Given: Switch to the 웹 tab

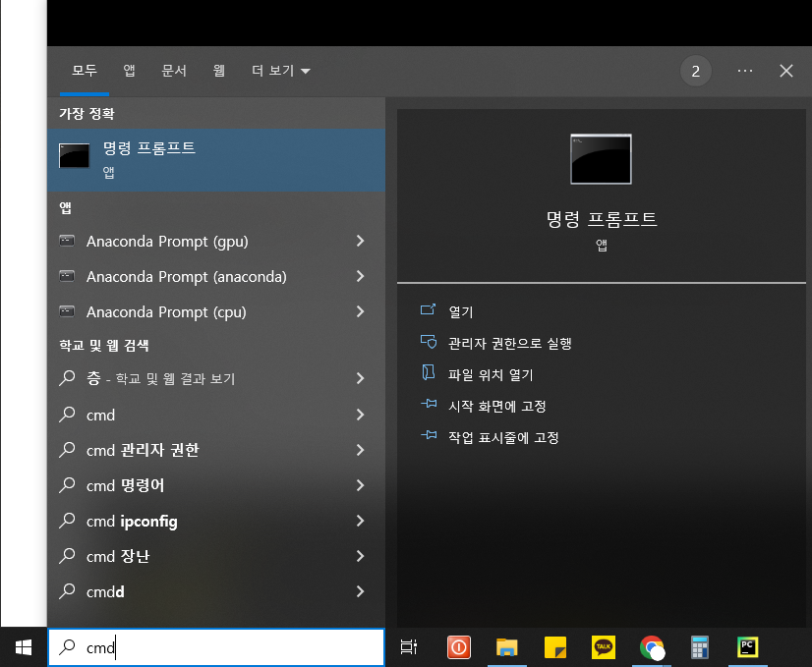Looking at the screenshot, I should pyautogui.click(x=219, y=71).
